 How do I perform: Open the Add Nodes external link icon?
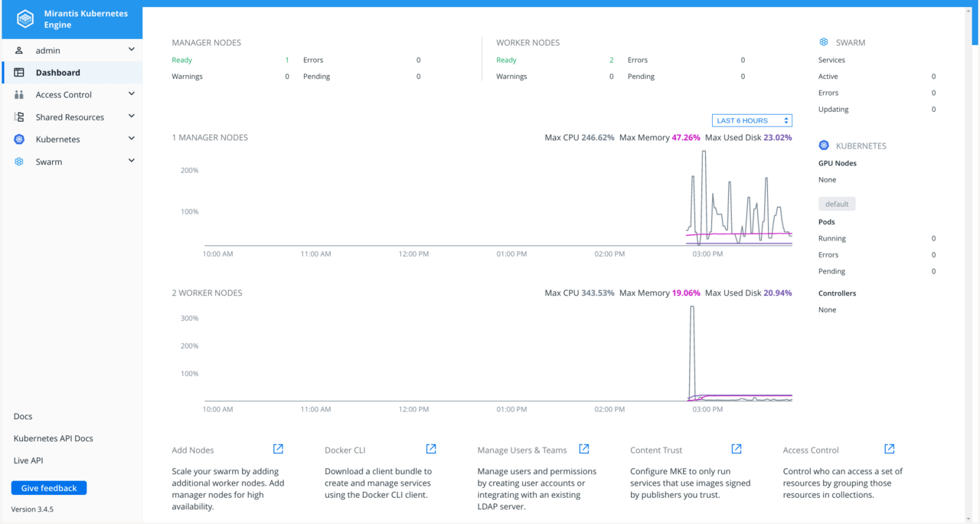click(x=278, y=449)
